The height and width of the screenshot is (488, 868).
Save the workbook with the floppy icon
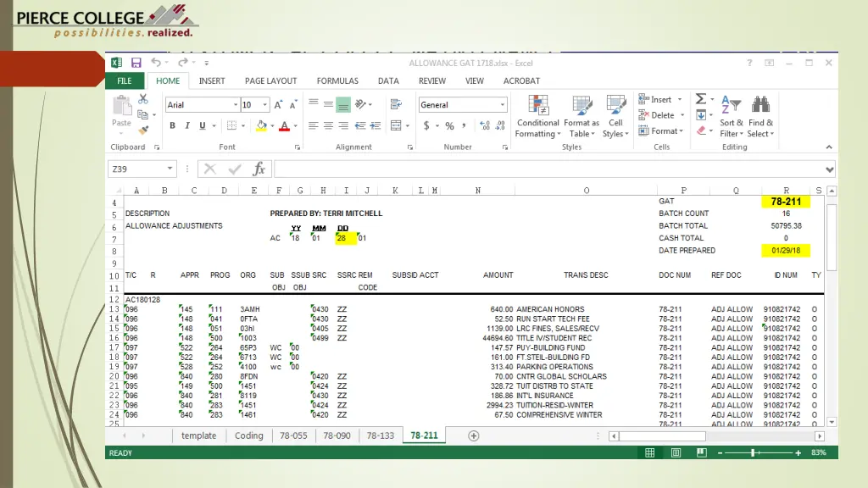coord(136,63)
